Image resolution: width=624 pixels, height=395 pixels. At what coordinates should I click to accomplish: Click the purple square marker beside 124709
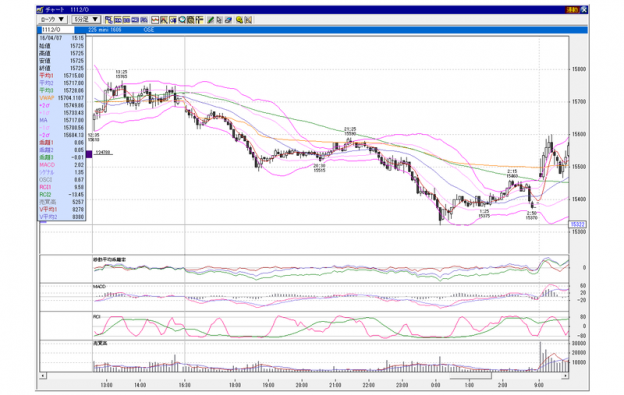point(89,154)
